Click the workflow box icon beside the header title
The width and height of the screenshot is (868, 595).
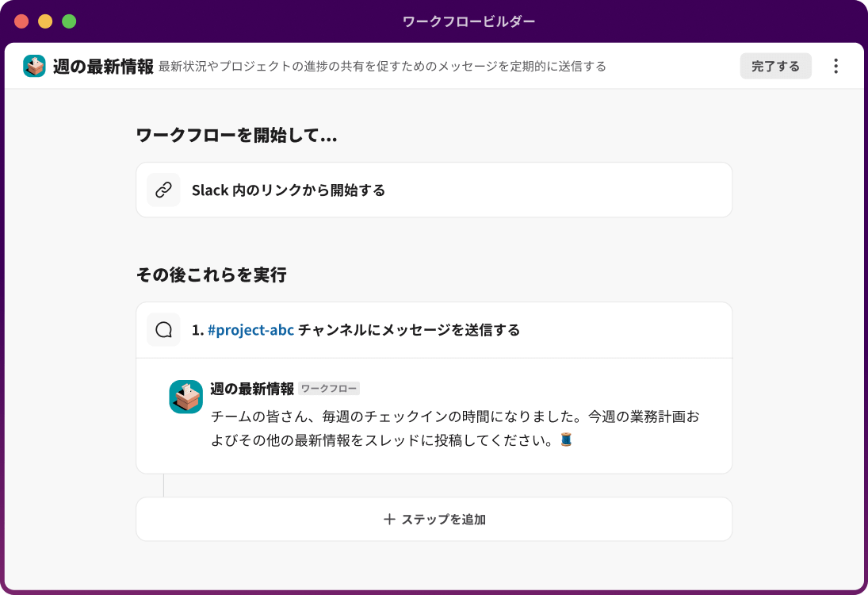pyautogui.click(x=34, y=66)
